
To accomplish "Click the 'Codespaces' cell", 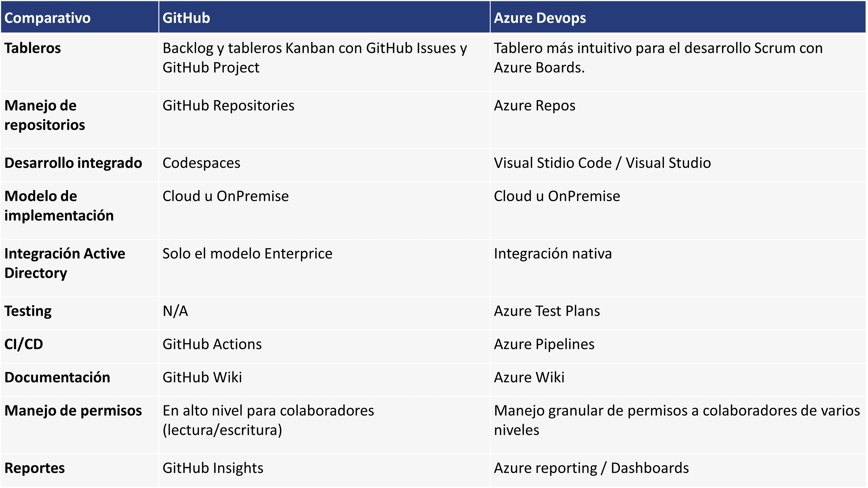I will 324,165.
